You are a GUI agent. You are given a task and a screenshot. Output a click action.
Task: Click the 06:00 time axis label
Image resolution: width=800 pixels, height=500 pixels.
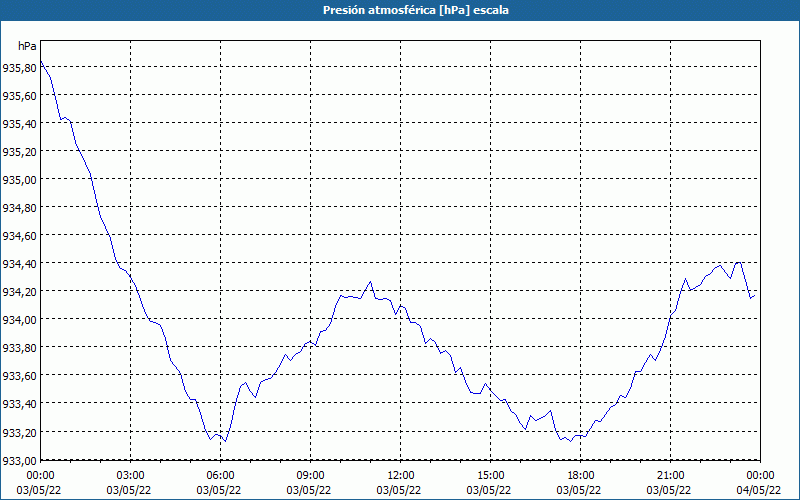click(220, 476)
